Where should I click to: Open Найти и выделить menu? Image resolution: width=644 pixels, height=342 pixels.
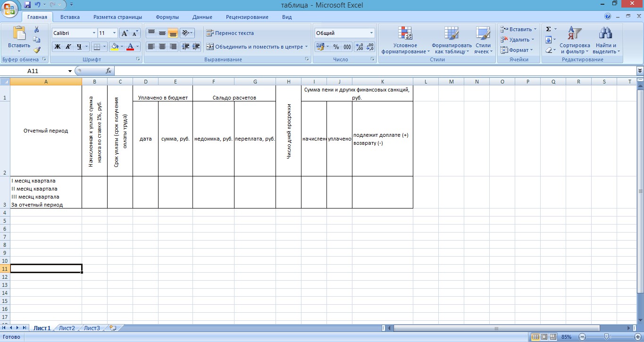point(606,40)
